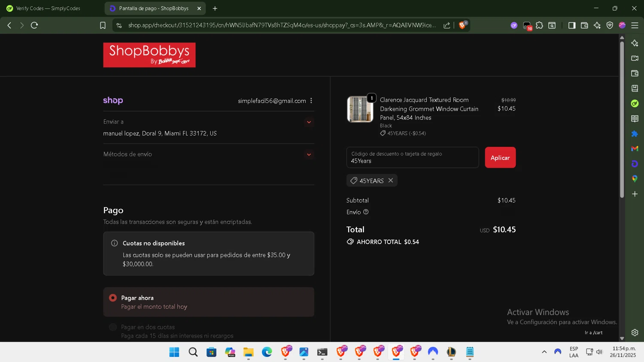Click the Shop Pay logo
Screen dimensions: 644x362
pos(113,100)
